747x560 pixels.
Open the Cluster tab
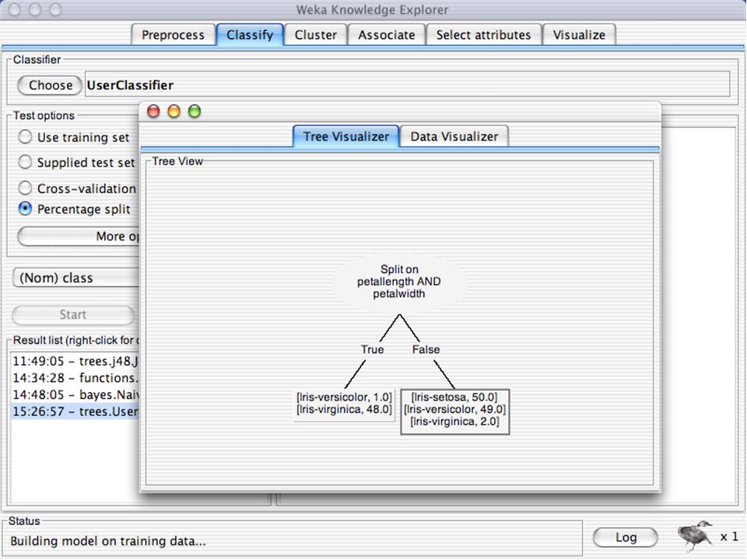[315, 35]
